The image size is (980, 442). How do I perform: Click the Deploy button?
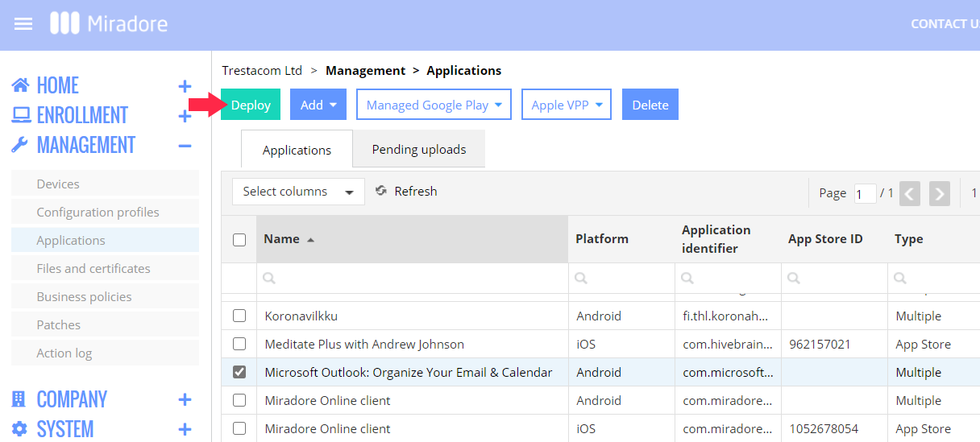251,105
